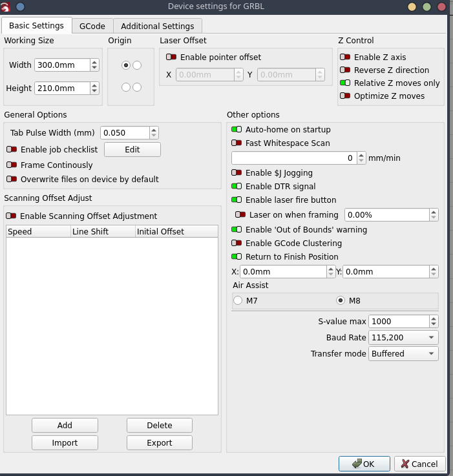Enable Scanning Offset Adjustment toggle
Image resolution: width=453 pixels, height=476 pixels.
pyautogui.click(x=11, y=216)
